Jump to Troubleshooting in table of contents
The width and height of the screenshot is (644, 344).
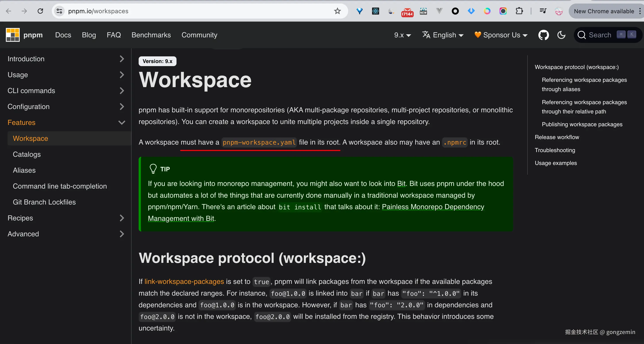(x=555, y=150)
